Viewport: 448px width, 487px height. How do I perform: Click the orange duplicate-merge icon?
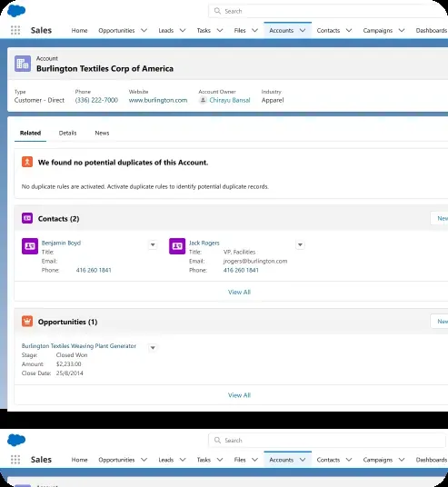[27, 162]
